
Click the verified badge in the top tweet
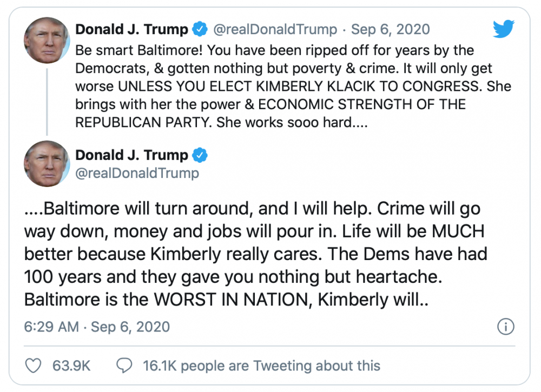point(200,29)
